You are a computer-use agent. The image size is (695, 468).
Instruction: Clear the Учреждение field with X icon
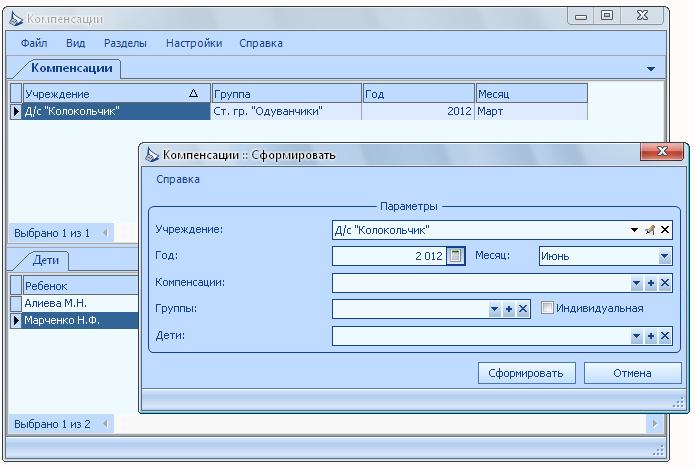point(665,230)
